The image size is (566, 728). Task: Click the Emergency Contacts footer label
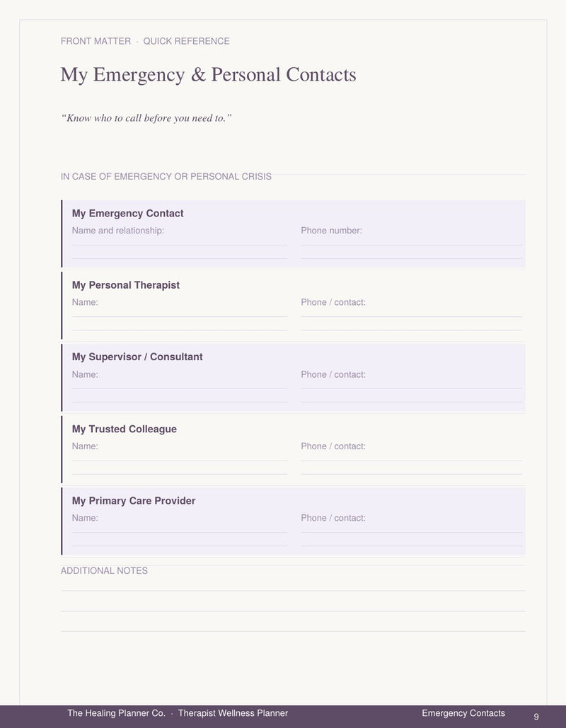click(463, 713)
